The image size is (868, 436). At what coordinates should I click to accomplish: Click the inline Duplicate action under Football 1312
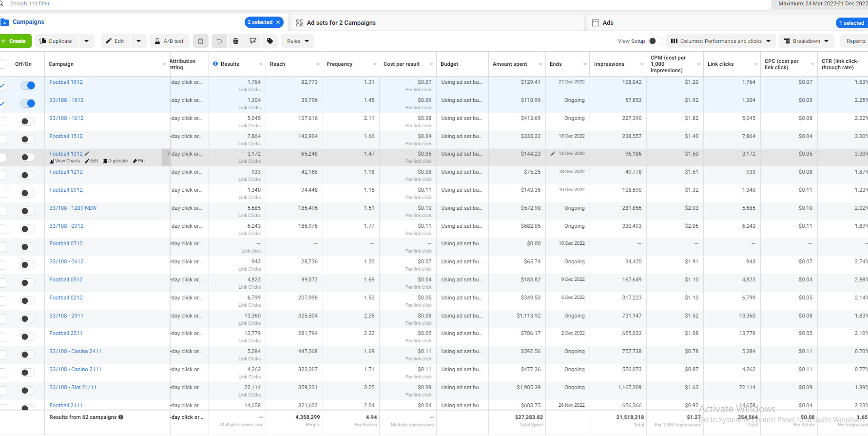pyautogui.click(x=116, y=161)
